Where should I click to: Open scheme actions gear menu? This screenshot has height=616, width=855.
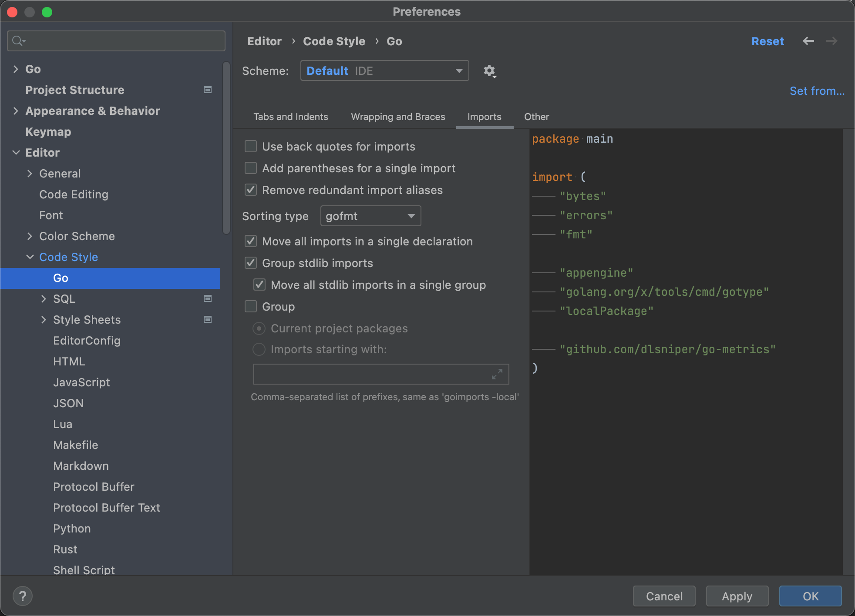point(490,71)
